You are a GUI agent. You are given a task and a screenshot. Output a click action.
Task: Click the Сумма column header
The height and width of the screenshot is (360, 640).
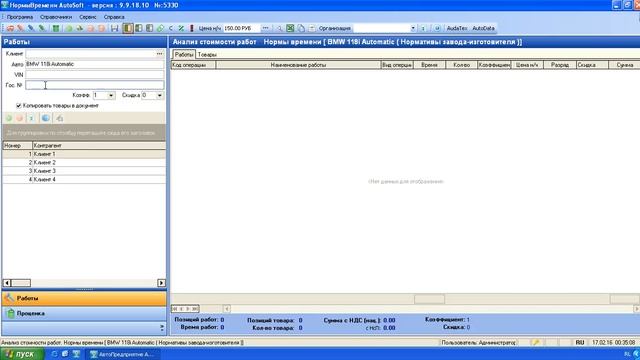pyautogui.click(x=624, y=65)
